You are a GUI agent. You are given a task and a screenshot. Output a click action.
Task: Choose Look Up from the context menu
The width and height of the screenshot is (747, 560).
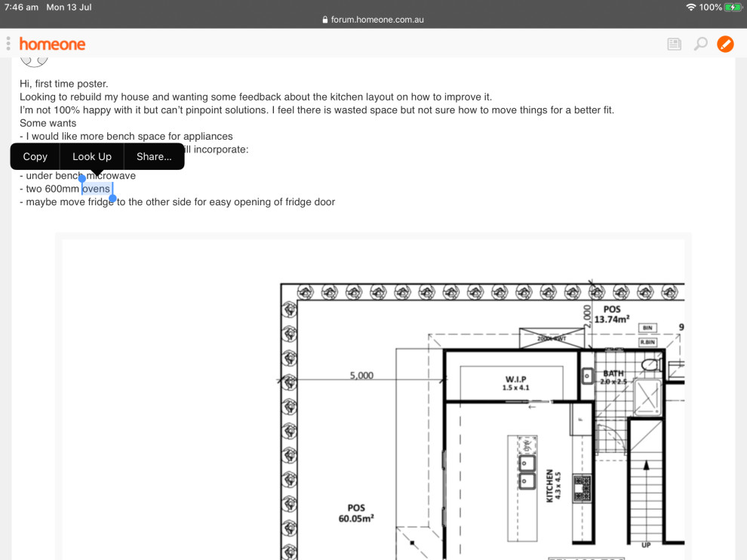coord(91,156)
